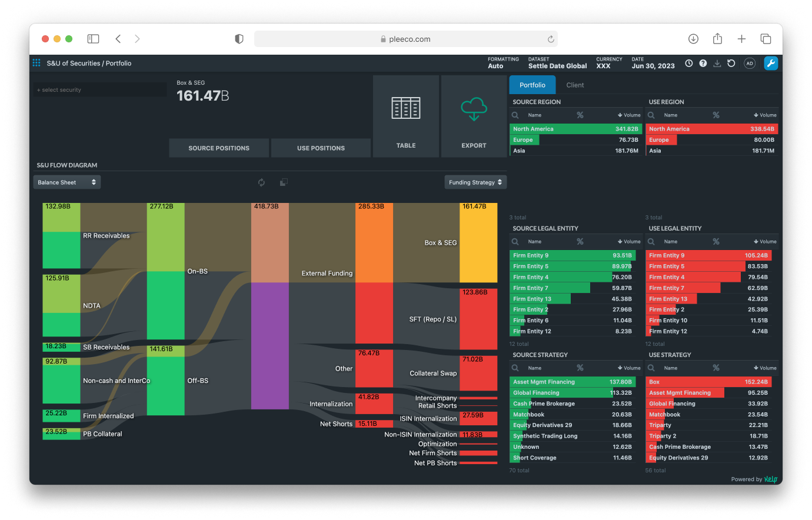The height and width of the screenshot is (520, 812).
Task: Click the flow diagram refresh icon
Action: 262,182
